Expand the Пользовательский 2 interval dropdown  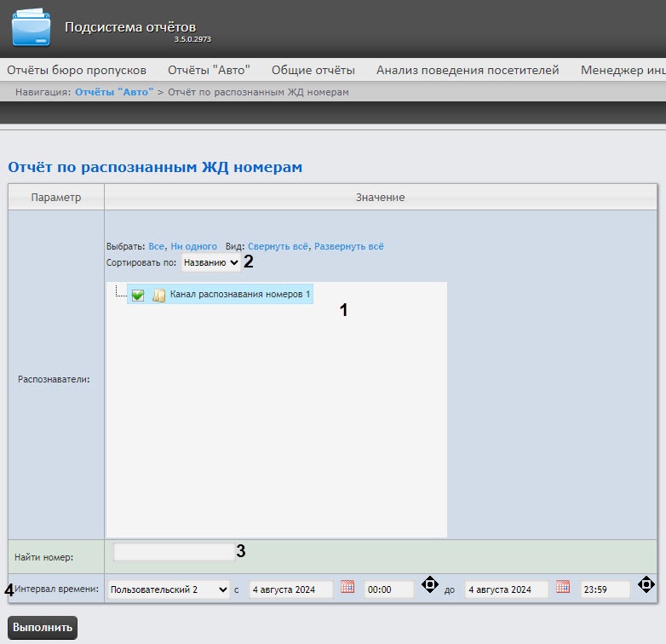[x=169, y=589]
